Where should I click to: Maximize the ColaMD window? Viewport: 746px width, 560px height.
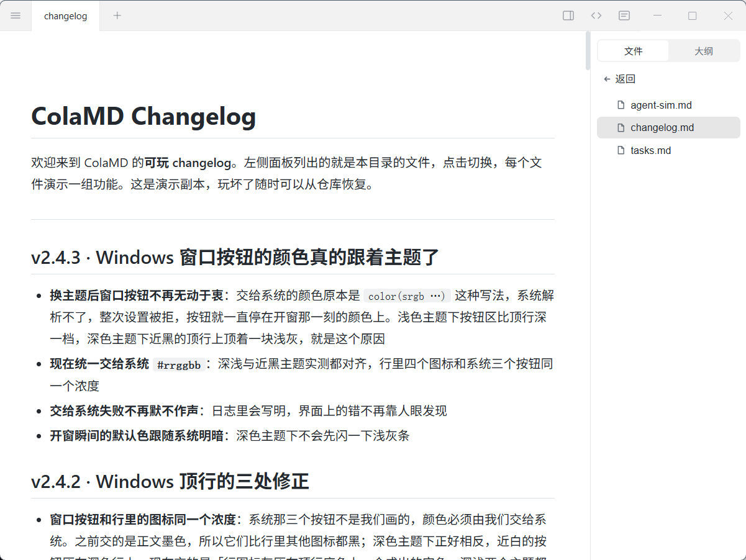coord(693,16)
